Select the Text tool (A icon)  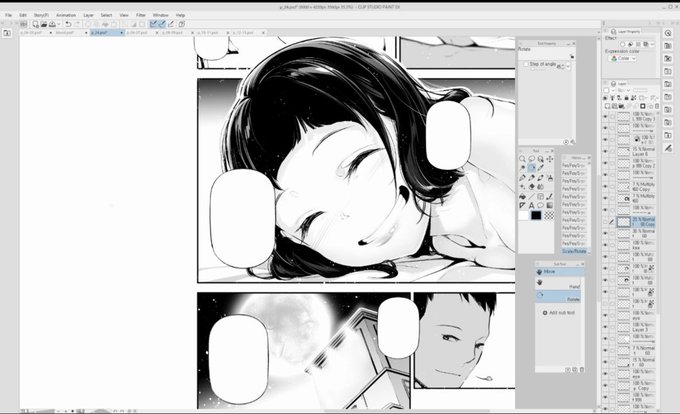[x=531, y=205]
